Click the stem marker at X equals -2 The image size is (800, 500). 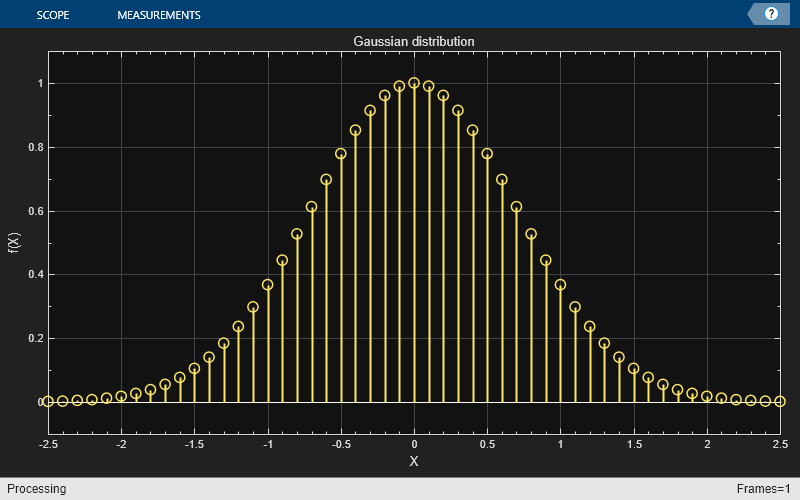pyautogui.click(x=121, y=396)
